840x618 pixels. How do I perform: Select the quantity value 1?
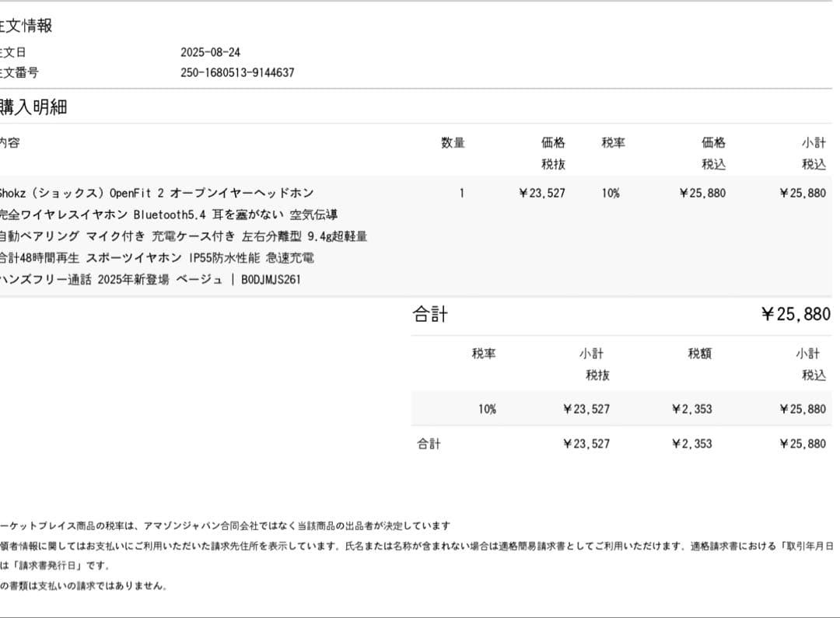(x=461, y=192)
